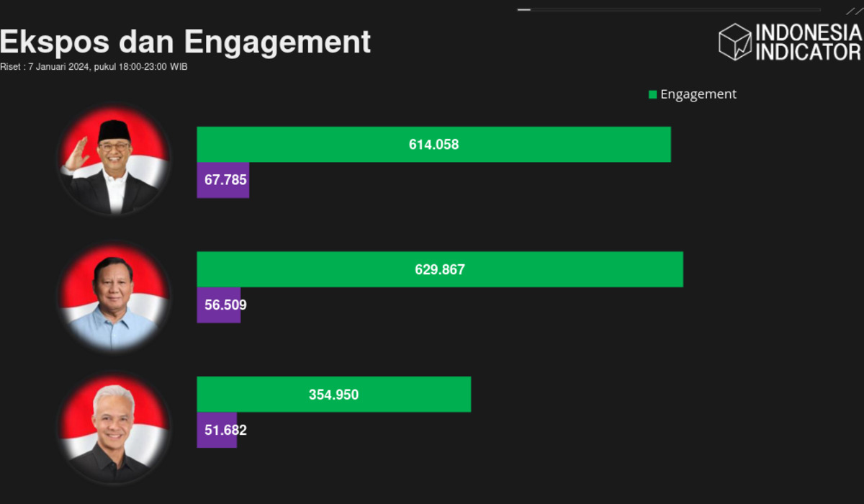Select the portrait of candidate in black peci
The width and height of the screenshot is (864, 504).
(114, 161)
